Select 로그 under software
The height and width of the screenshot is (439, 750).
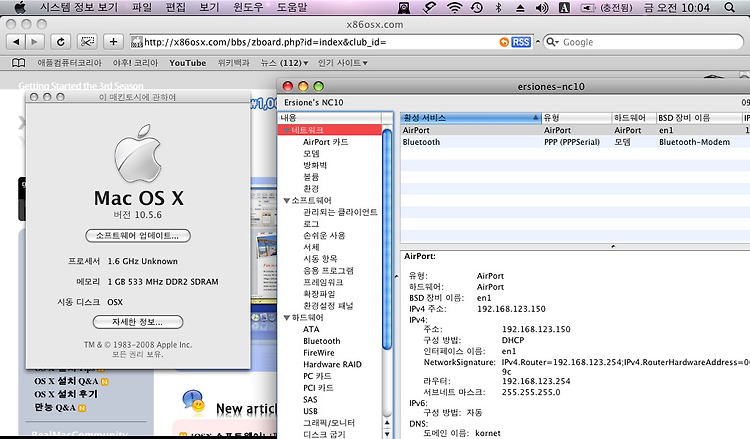[311, 224]
